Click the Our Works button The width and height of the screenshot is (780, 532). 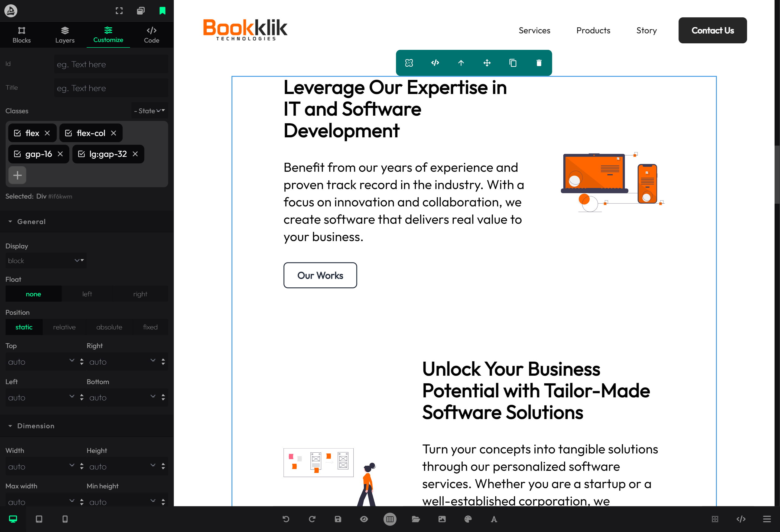(320, 275)
